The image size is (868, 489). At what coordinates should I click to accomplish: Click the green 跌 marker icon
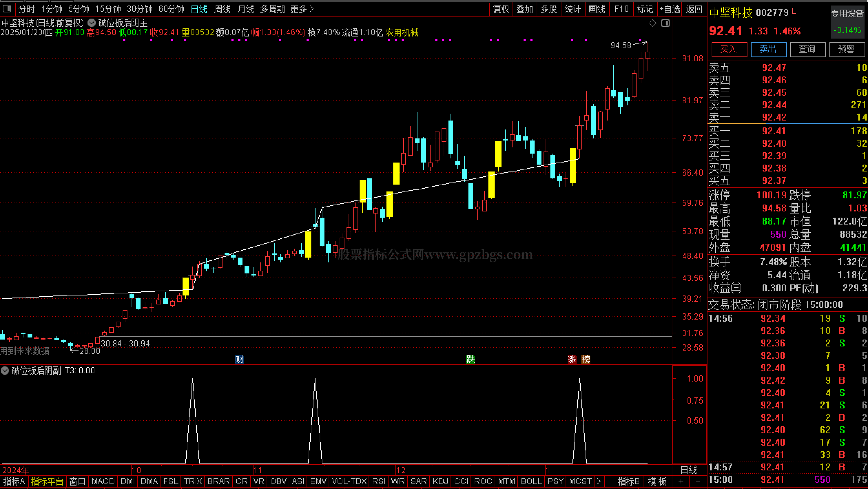tap(470, 359)
